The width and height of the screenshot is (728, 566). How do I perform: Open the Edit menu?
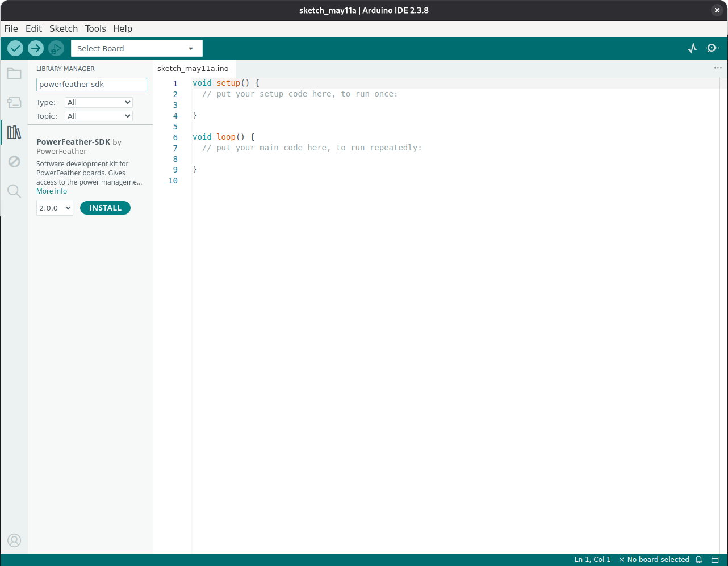pyautogui.click(x=34, y=28)
